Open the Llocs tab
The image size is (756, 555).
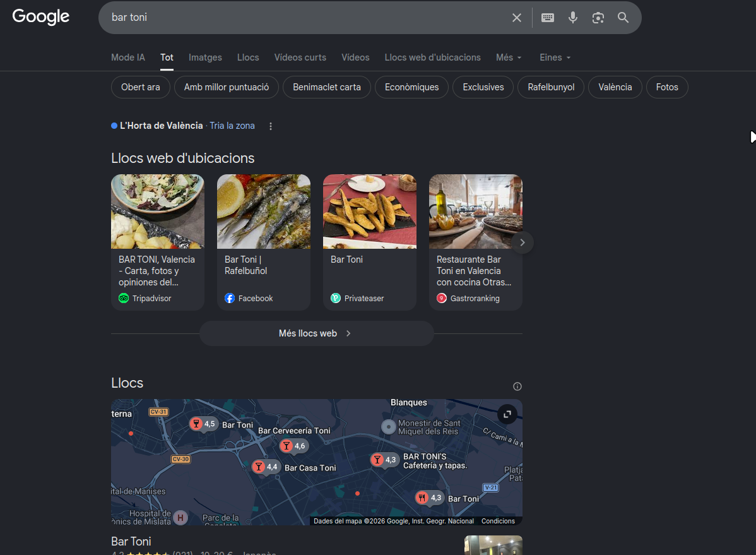(248, 57)
